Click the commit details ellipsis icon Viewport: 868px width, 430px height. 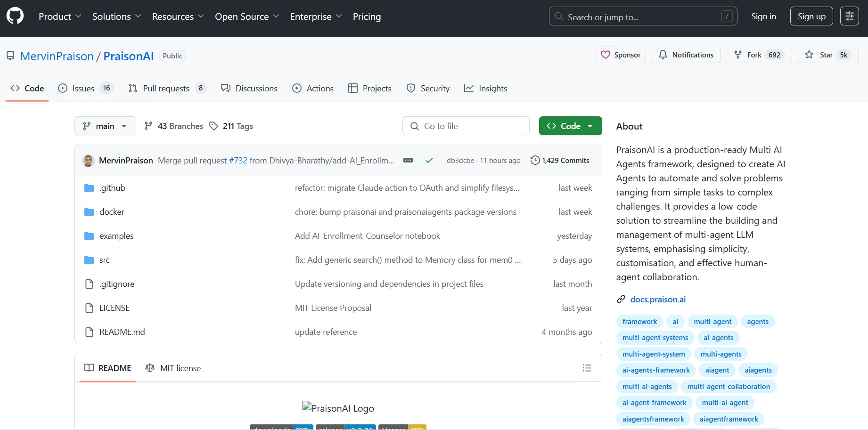pos(408,161)
